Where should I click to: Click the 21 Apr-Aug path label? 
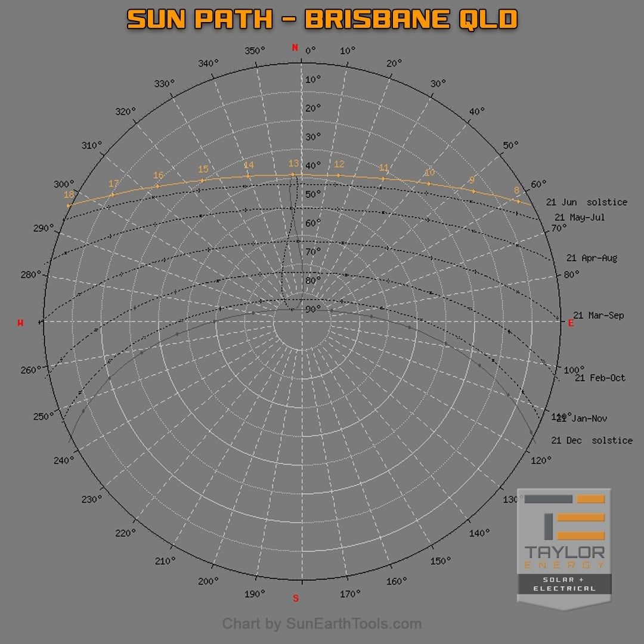click(592, 258)
